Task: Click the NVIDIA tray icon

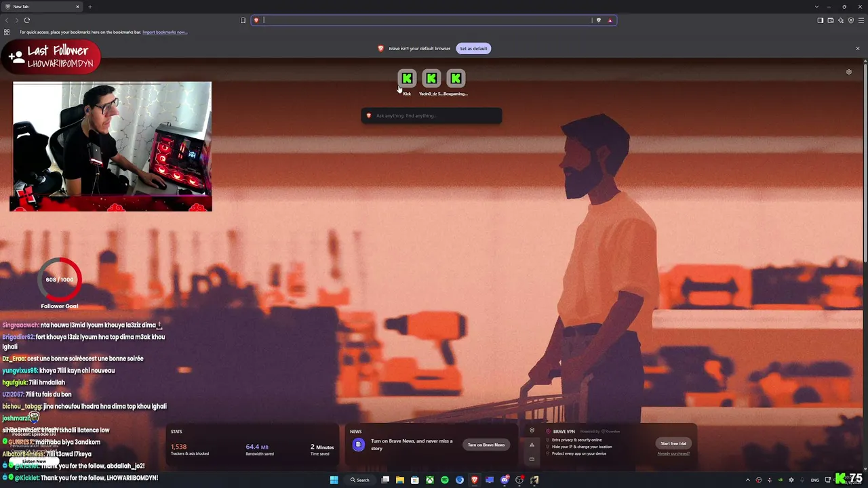Action: (781, 480)
